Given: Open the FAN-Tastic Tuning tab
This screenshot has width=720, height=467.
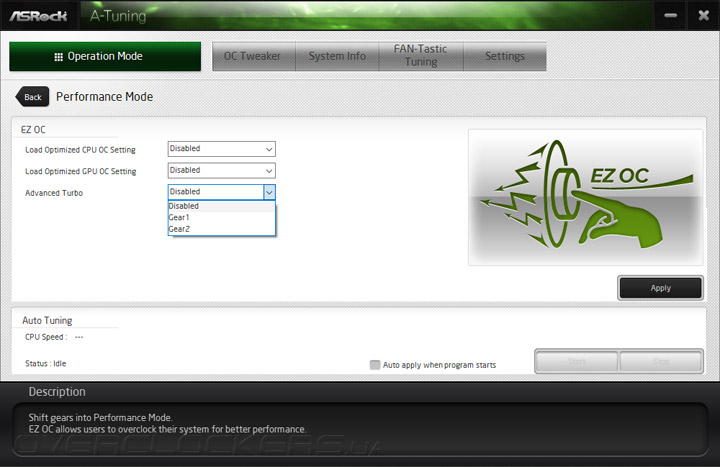Looking at the screenshot, I should pos(421,56).
